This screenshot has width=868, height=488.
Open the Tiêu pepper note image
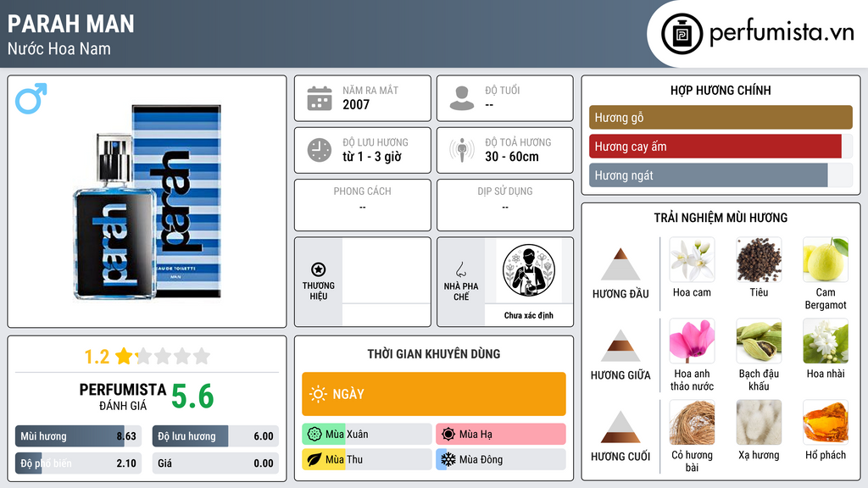pos(759,260)
